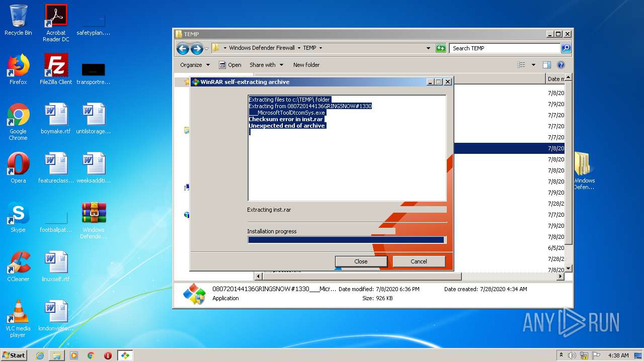Click the horizontal scrollbar in Explorer

click(362, 277)
